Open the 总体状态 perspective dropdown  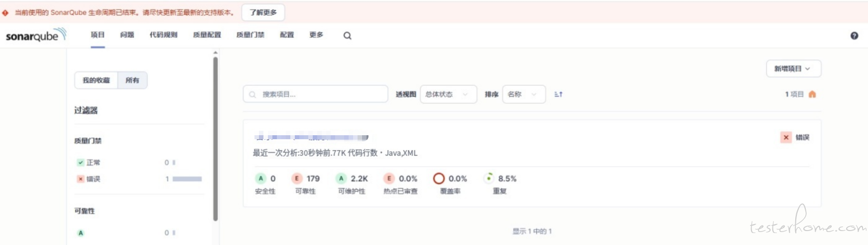[x=448, y=94]
